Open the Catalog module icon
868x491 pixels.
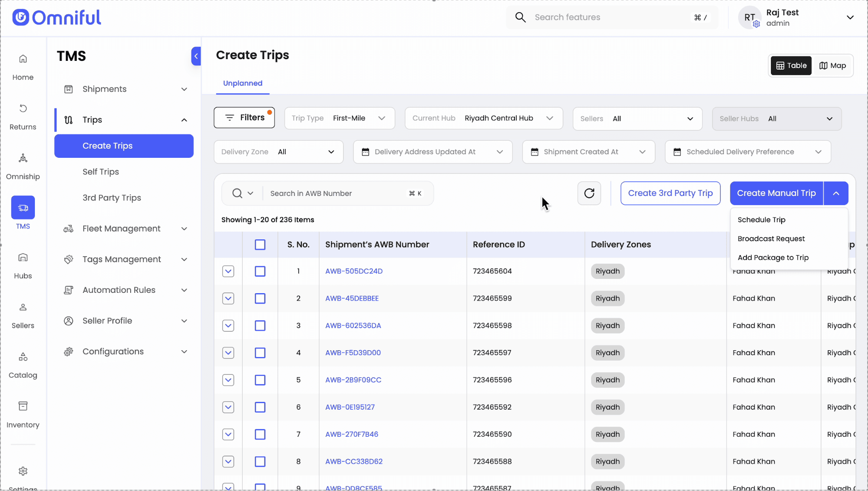pos(23,357)
